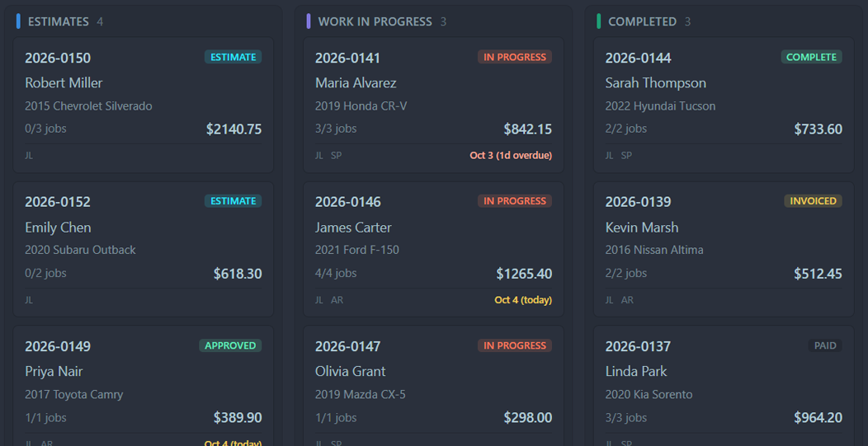Click 0/3 jobs on Robert Miller card
Viewport: 868px width, 446px height.
pyautogui.click(x=45, y=129)
